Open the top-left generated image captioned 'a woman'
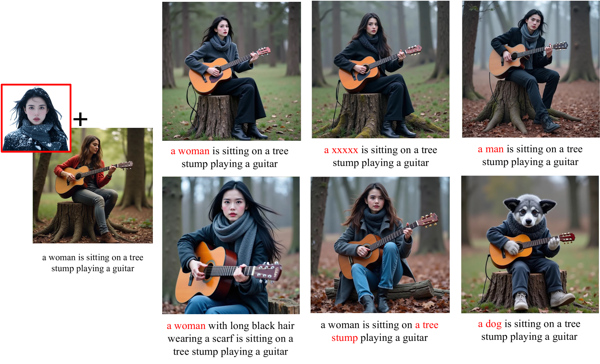The height and width of the screenshot is (364, 600). (x=232, y=71)
